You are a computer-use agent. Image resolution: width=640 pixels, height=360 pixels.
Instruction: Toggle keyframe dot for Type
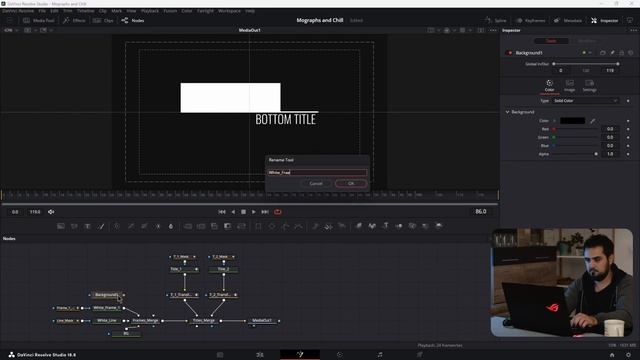click(x=628, y=101)
